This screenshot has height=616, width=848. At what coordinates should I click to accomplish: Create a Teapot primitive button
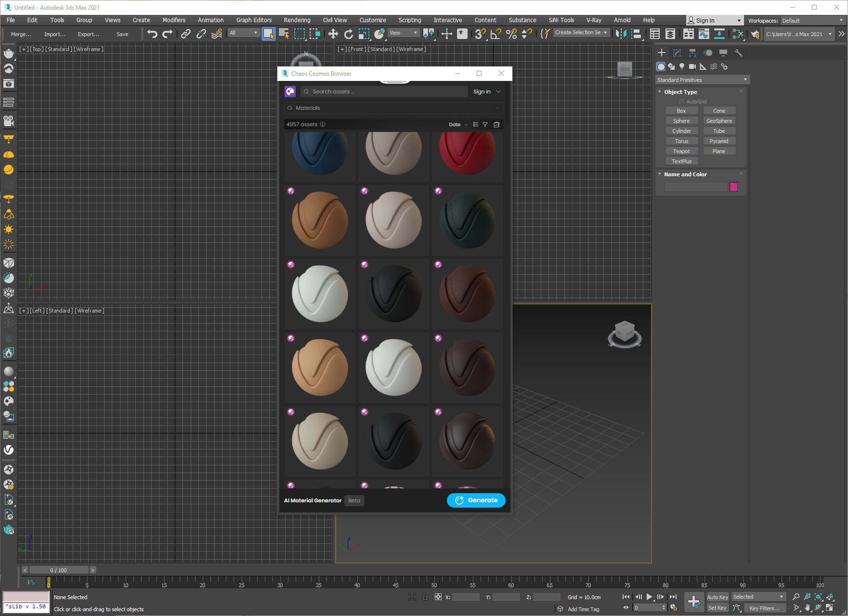point(681,151)
